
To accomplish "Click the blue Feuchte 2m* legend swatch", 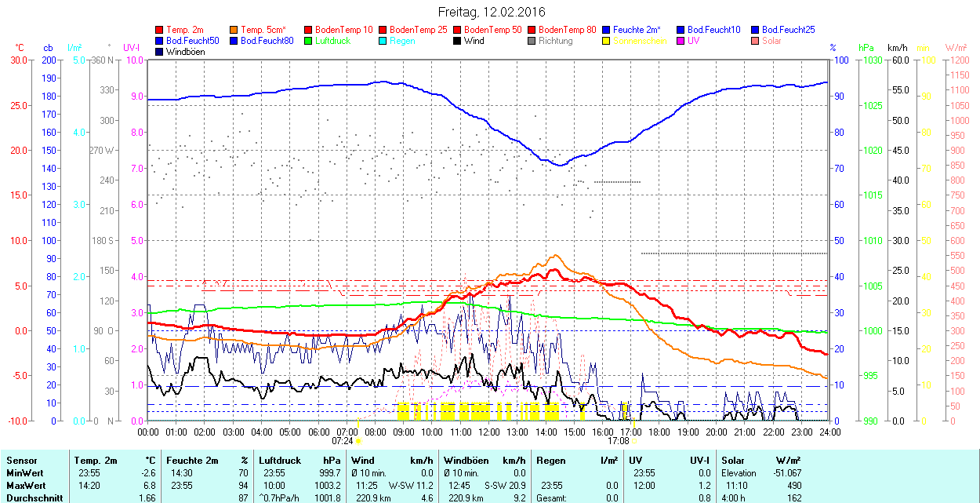I will point(606,29).
